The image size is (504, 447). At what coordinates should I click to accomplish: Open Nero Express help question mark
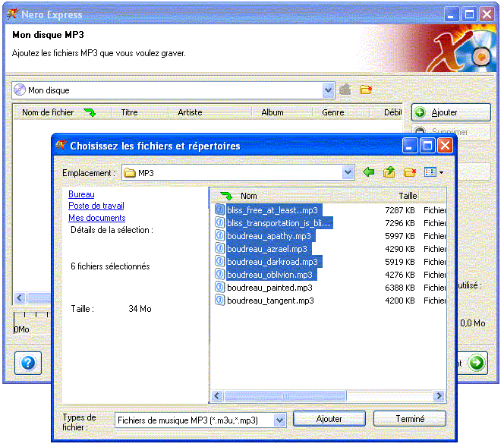click(x=28, y=363)
